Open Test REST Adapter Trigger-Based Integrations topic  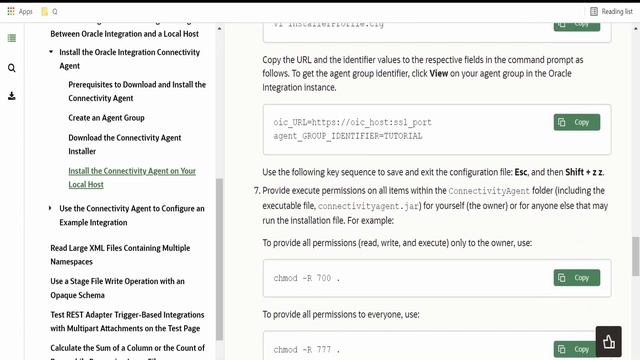(127, 321)
